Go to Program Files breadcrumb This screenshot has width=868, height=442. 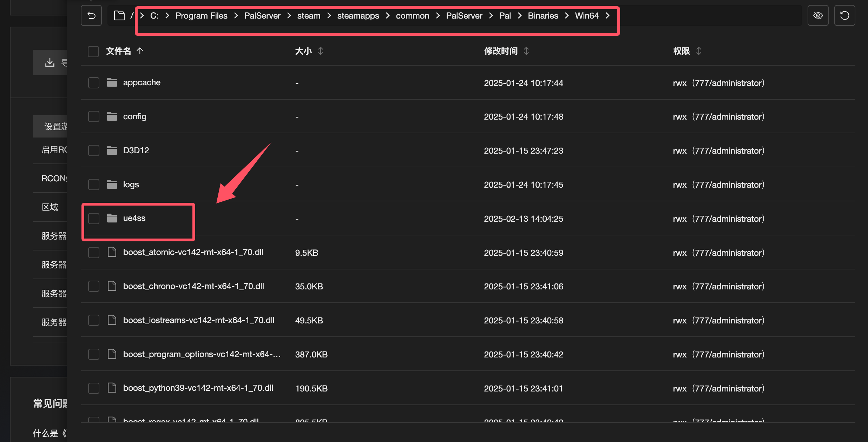[x=201, y=16]
